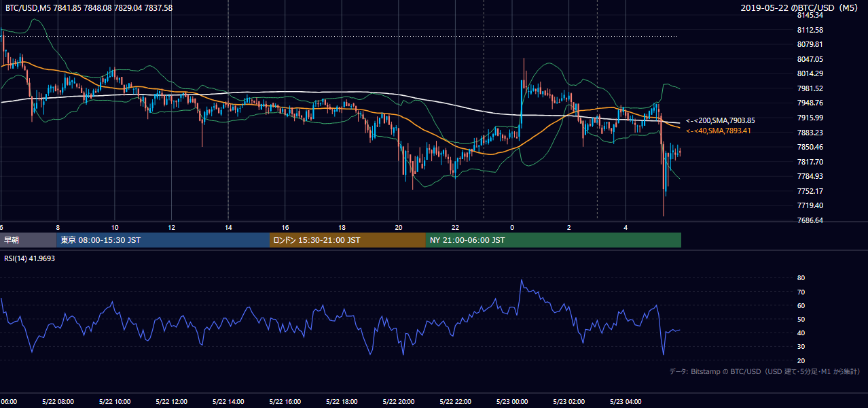Viewport: 868px width, 408px height.
Task: Click the 5/22 22:00 date axis label
Action: pos(455,402)
